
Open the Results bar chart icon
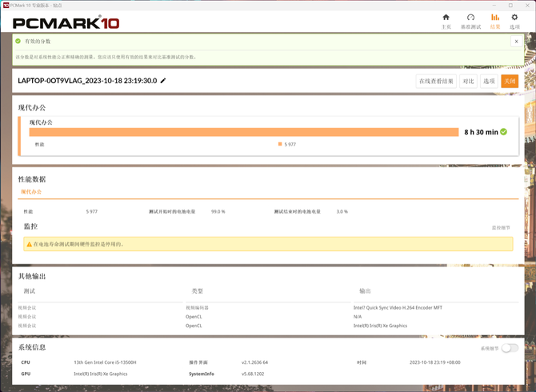pyautogui.click(x=495, y=17)
